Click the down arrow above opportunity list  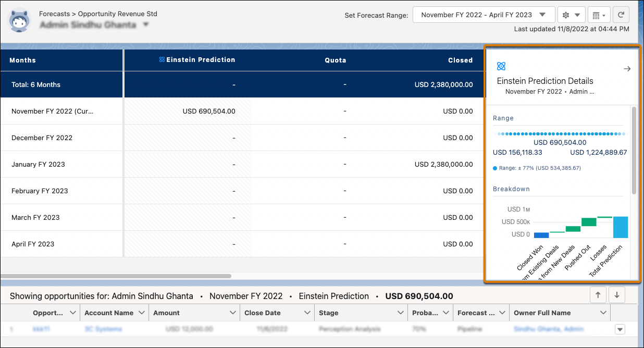617,295
